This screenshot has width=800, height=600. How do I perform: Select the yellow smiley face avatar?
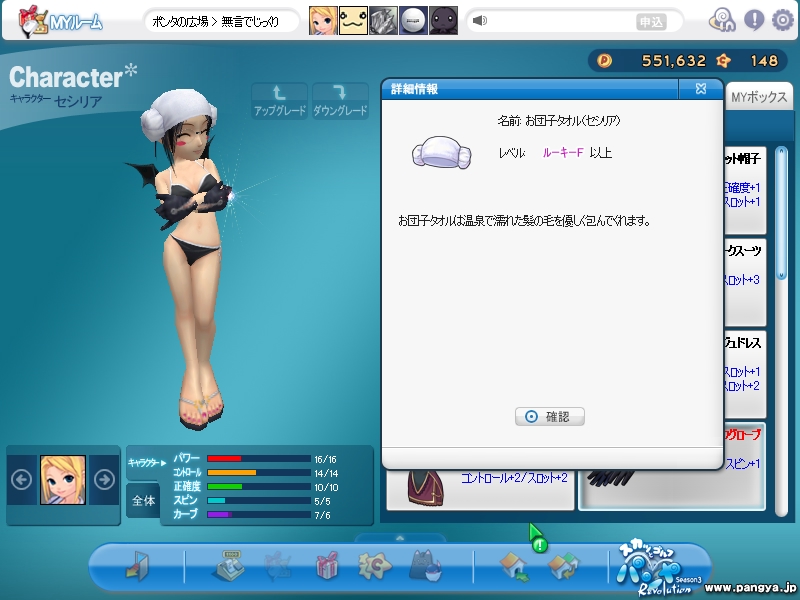(x=353, y=21)
